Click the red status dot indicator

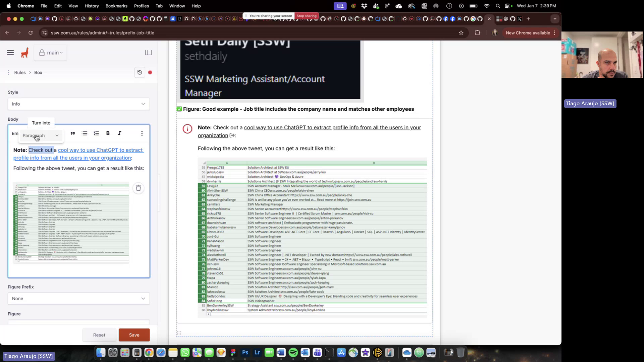point(150,72)
